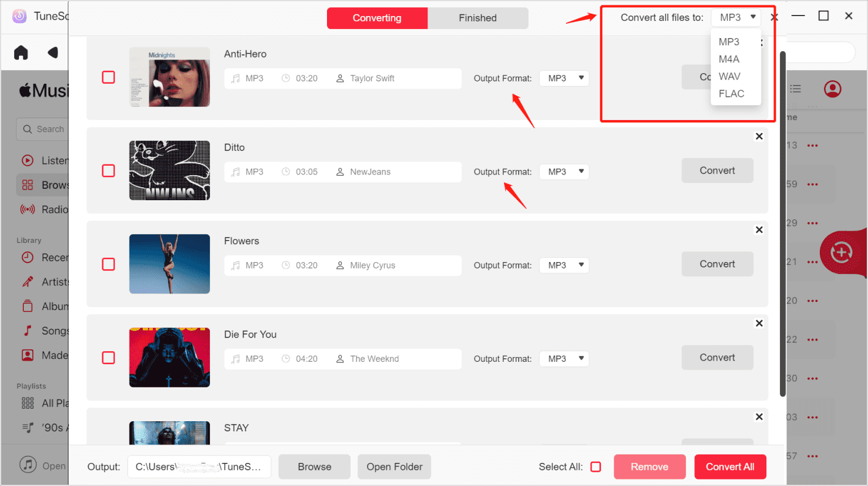Click the Remove button
Screen dimensions: 868x486
650,467
